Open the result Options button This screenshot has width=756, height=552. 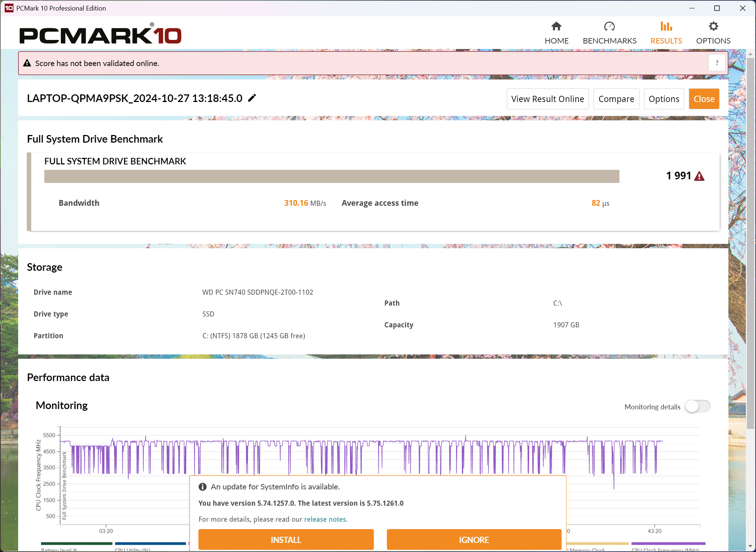click(x=664, y=99)
